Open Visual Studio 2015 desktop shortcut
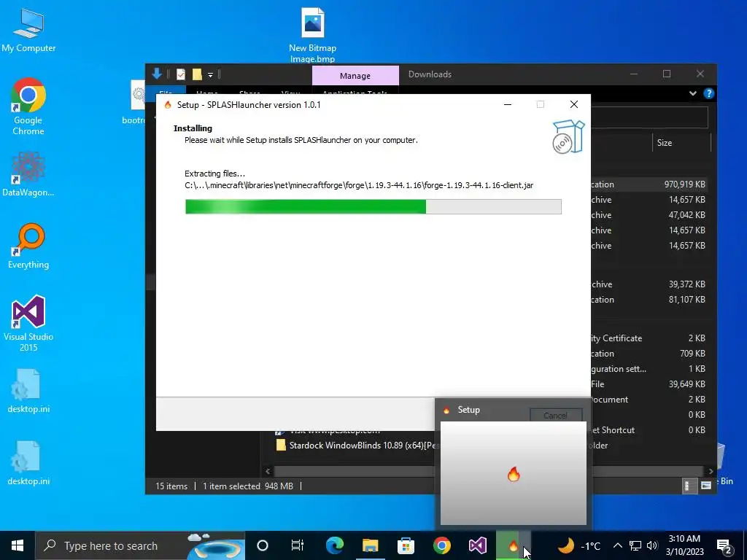Screen dimensions: 747x560 coord(28,324)
